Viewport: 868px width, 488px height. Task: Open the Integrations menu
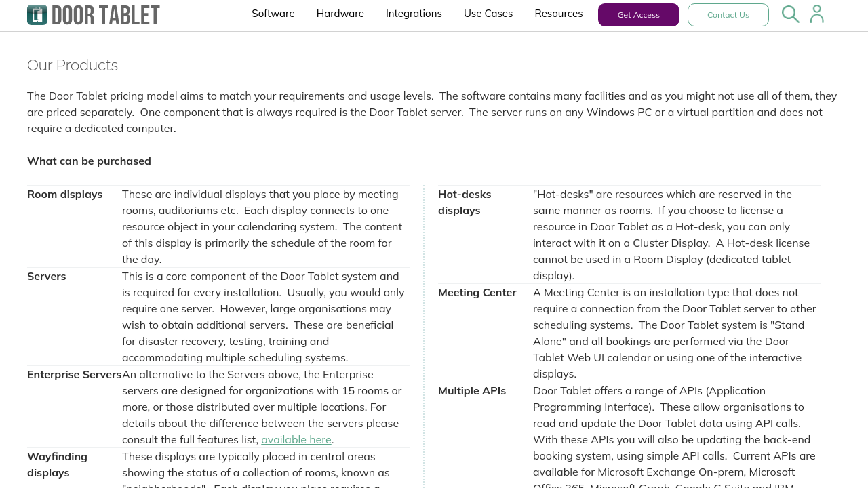click(414, 14)
